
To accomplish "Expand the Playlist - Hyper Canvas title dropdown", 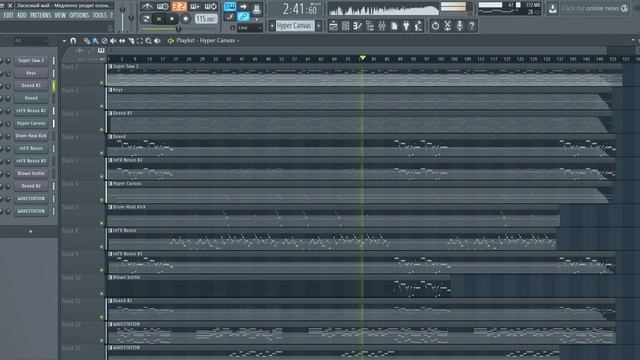I will click(238, 41).
